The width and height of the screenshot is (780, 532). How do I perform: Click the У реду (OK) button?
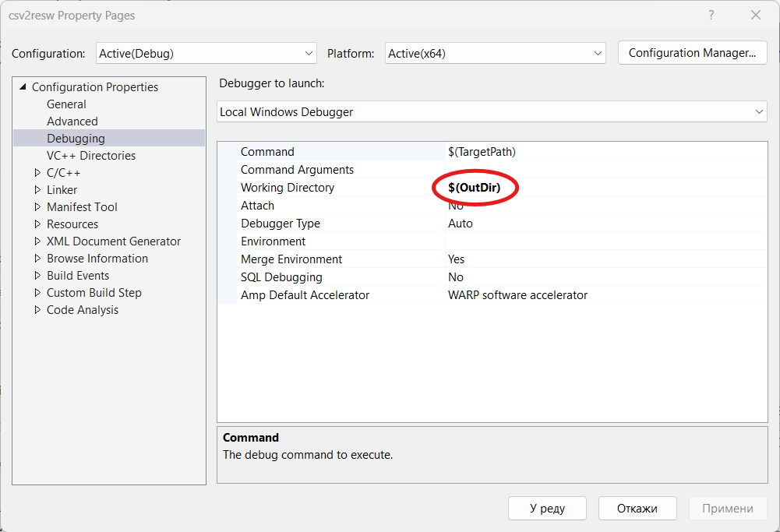point(547,509)
